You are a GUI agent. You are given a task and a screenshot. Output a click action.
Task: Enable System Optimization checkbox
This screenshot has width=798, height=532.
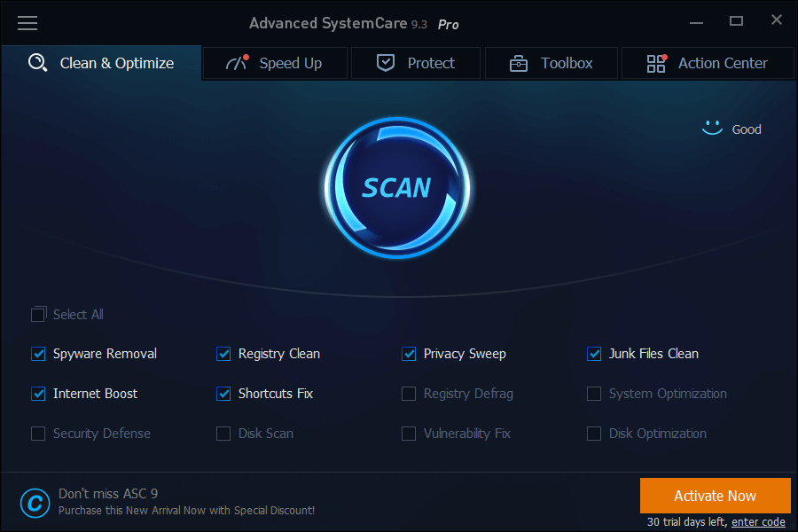[594, 394]
